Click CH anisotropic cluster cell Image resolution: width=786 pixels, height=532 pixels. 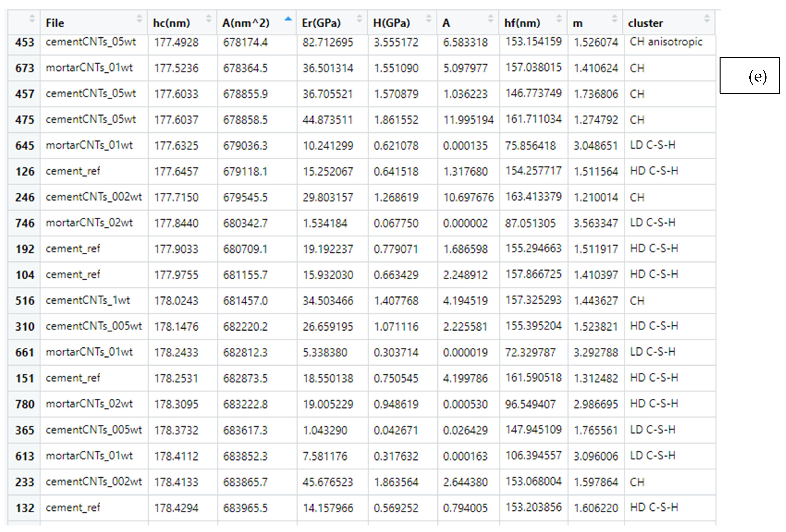tap(666, 42)
